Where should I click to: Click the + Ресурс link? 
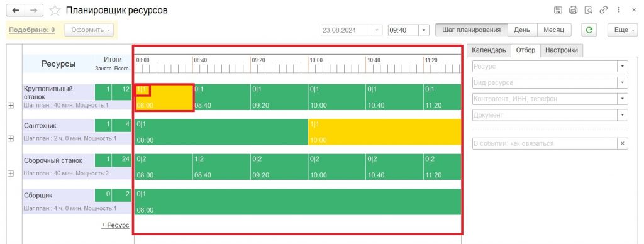coord(115,225)
